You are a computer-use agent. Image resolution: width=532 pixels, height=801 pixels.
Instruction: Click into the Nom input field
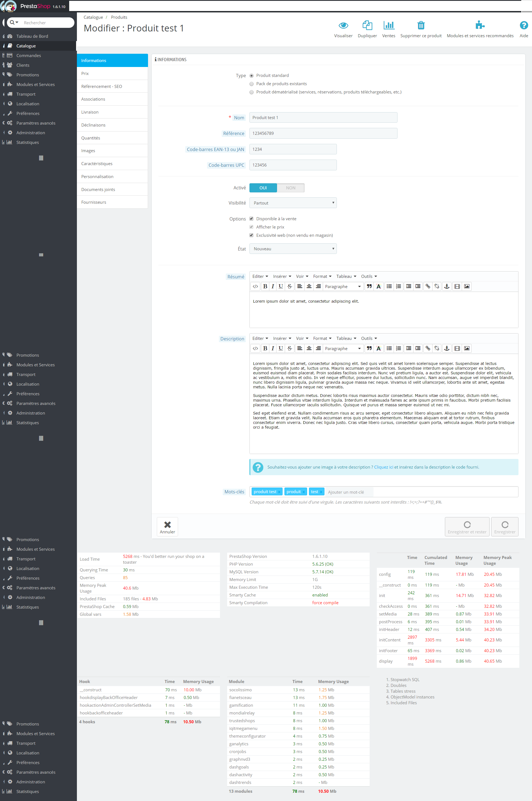point(323,117)
